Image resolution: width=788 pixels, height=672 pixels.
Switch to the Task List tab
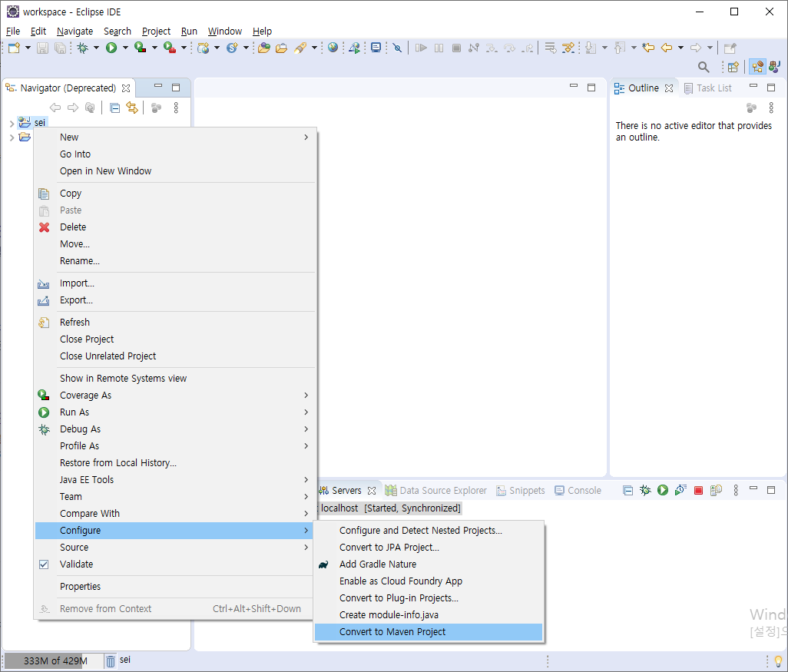point(708,88)
